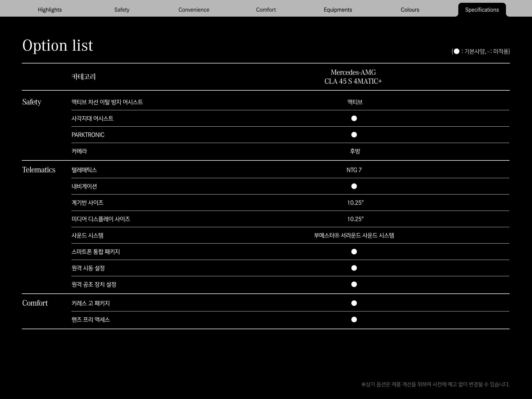This screenshot has width=532, height=399.
Task: Select the 계기반 사이즈 row label
Action: click(88, 203)
